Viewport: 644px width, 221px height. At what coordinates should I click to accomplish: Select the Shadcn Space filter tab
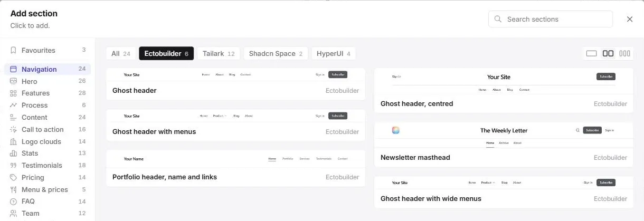coord(276,54)
